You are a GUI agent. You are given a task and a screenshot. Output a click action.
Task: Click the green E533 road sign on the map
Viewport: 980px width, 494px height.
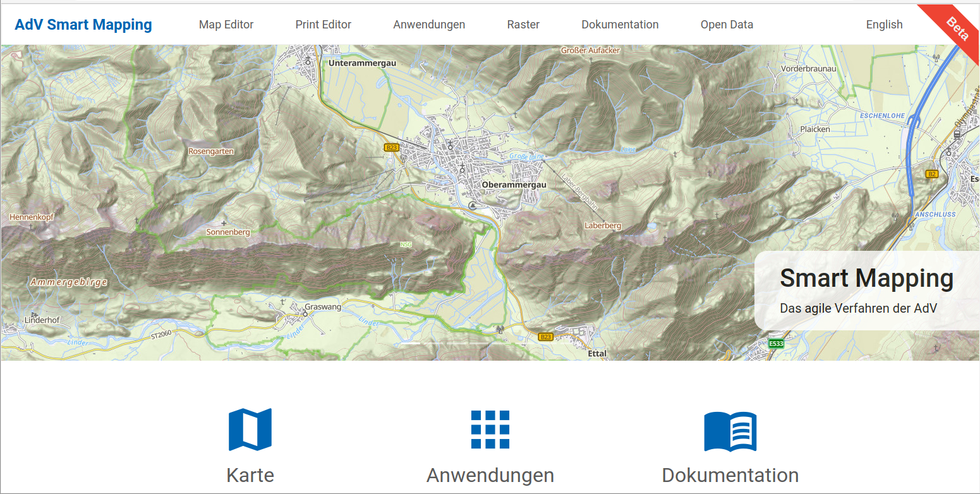coord(776,344)
